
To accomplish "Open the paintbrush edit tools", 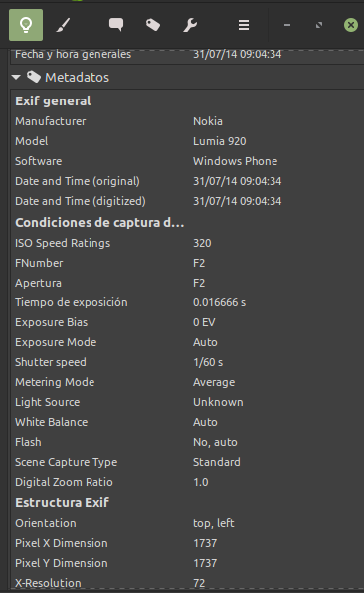I will pos(63,25).
